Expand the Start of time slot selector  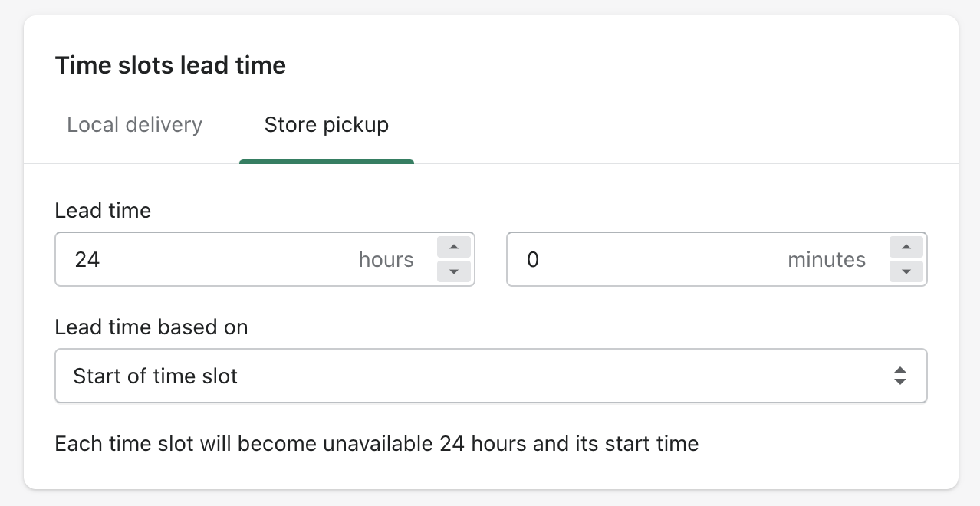tap(491, 376)
